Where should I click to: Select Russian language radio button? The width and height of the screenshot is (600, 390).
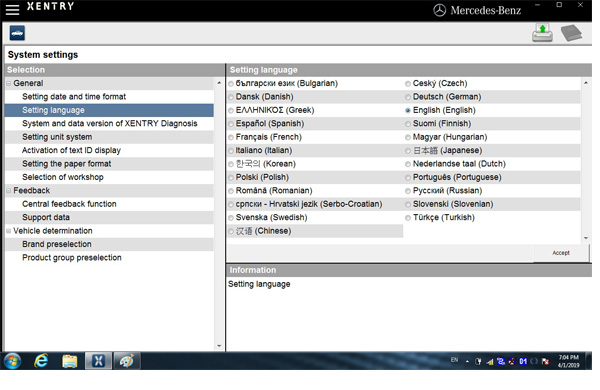pos(408,191)
